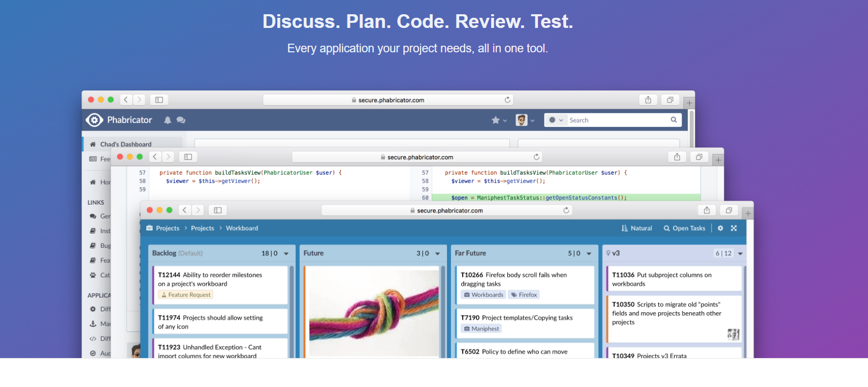Click the Feature Request tag label
Screen dimensions: 868x387
coord(185,295)
